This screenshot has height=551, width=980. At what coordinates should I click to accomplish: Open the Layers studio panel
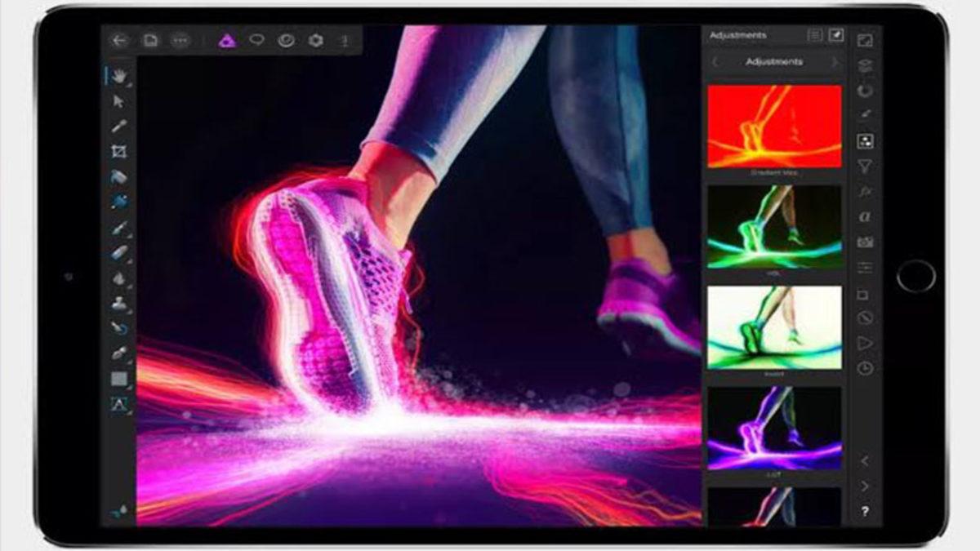(x=865, y=66)
